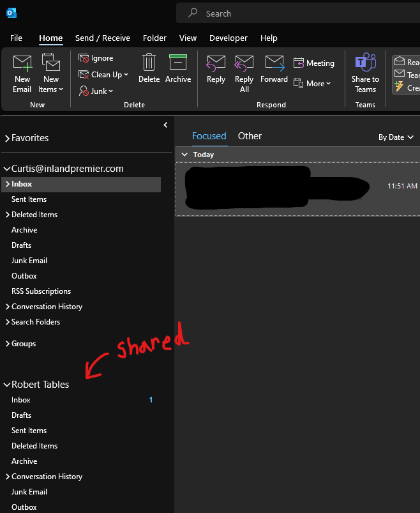Image resolution: width=420 pixels, height=513 pixels.
Task: Open the Send / Receive tab
Action: tap(103, 38)
